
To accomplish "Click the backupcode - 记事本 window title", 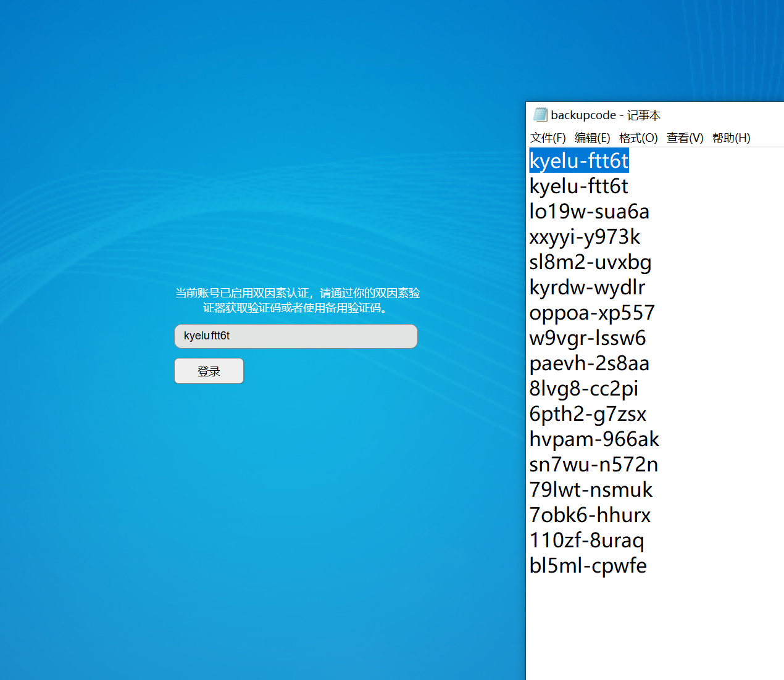I will pyautogui.click(x=606, y=115).
